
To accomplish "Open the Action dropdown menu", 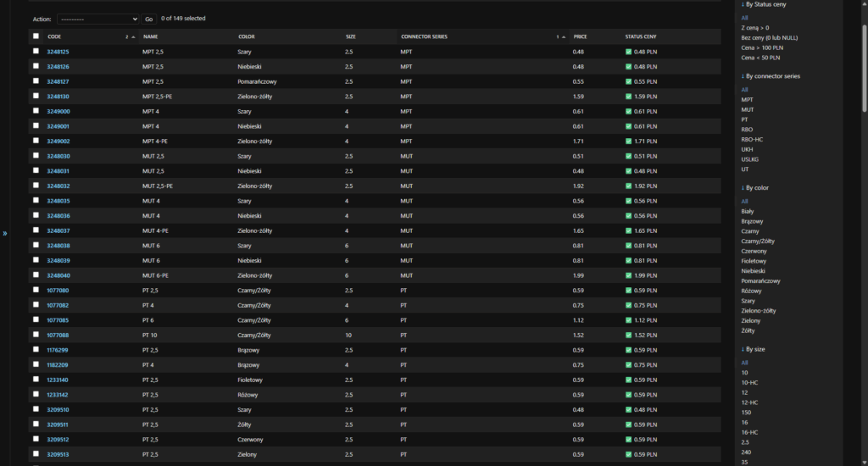I will pos(97,19).
